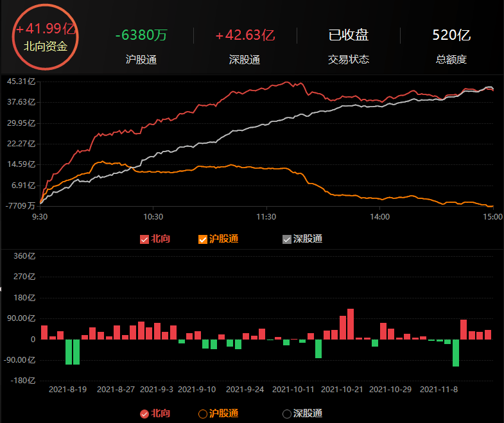Screen dimensions: 504x423
Task: Click the 深股通 +42.63亿 value in header
Action: click(245, 35)
